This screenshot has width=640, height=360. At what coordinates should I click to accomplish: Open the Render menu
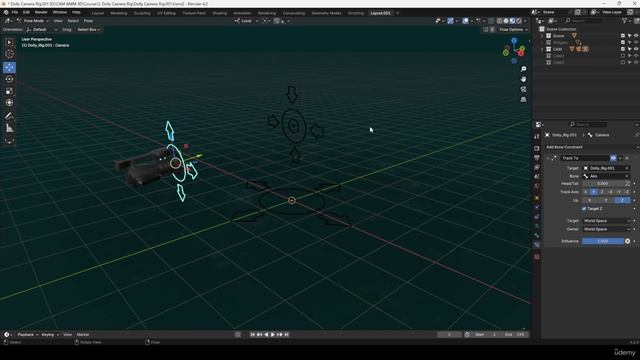tap(41, 12)
